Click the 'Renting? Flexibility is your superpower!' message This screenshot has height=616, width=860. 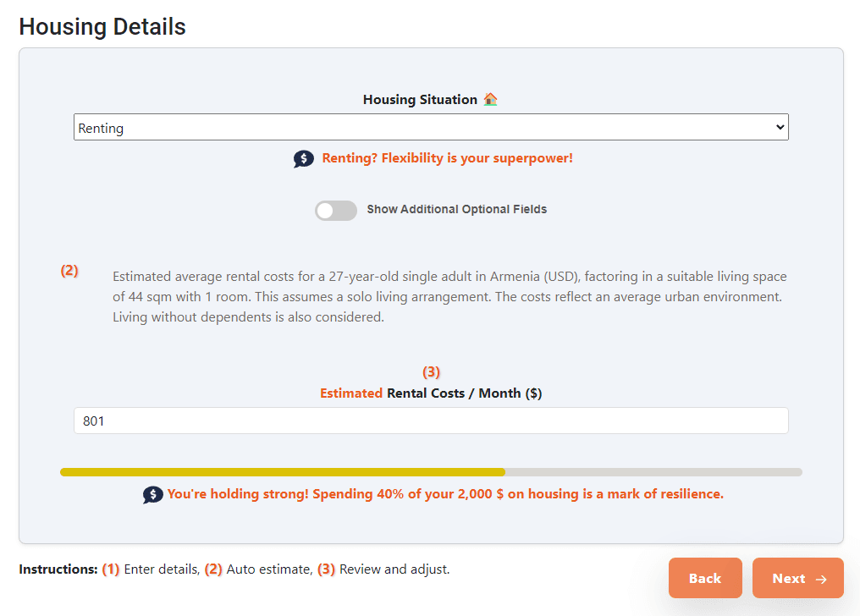point(447,158)
